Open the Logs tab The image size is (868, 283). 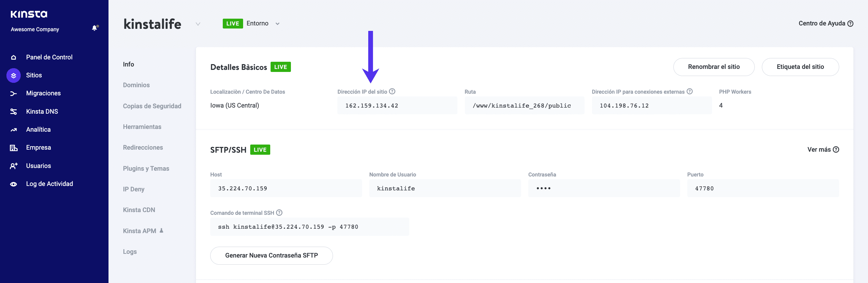130,252
